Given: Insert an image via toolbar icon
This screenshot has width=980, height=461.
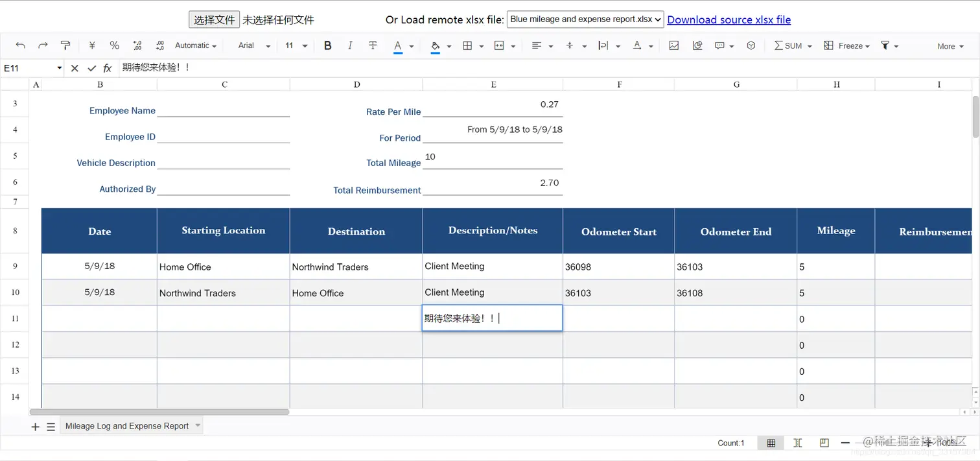Looking at the screenshot, I should 674,45.
